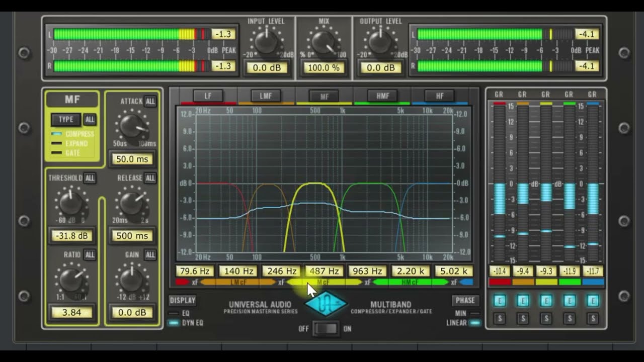Screen dimensions: 644x362
Task: Click the Mix 100.0 % value field
Action: (x=324, y=67)
